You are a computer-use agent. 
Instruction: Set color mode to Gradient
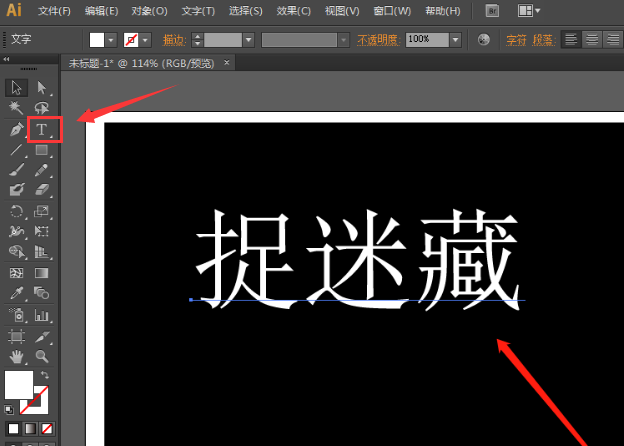(30, 428)
